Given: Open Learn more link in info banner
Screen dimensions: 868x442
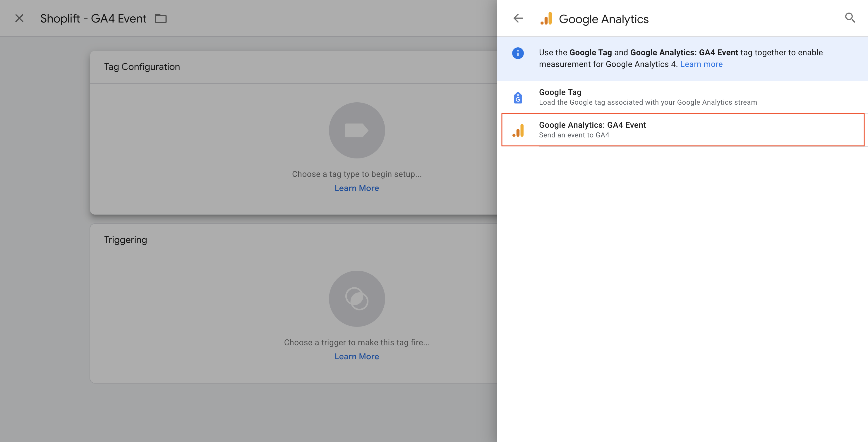Looking at the screenshot, I should 701,64.
